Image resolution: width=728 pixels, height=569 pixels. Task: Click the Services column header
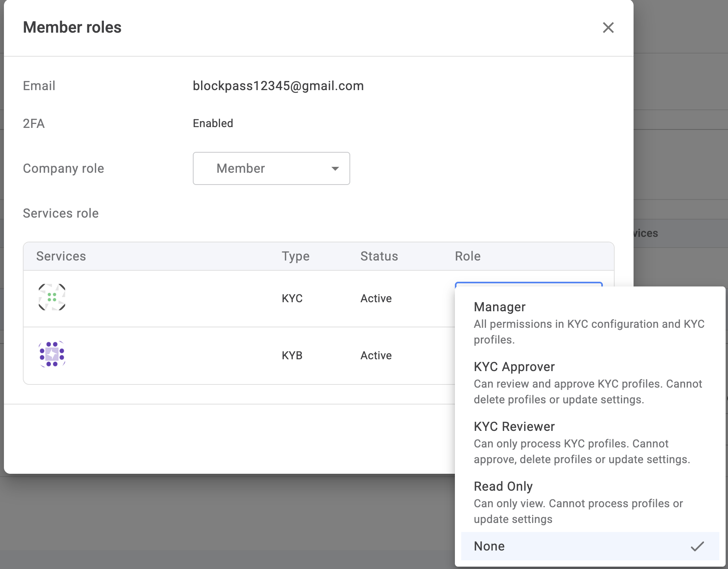click(61, 256)
